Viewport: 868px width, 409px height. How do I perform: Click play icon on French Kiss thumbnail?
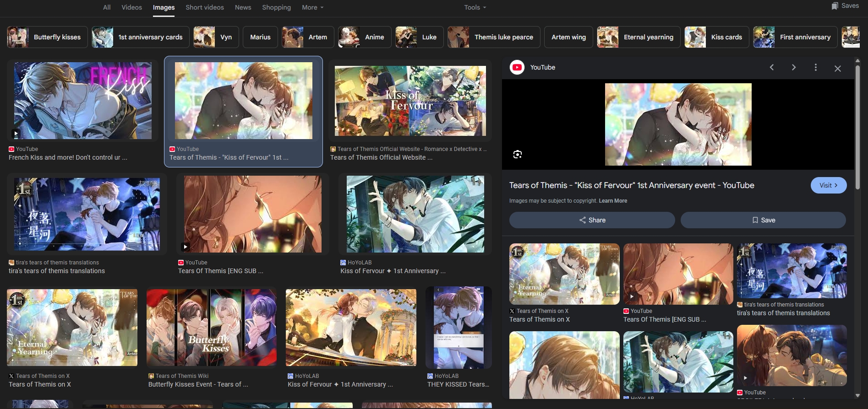click(16, 134)
